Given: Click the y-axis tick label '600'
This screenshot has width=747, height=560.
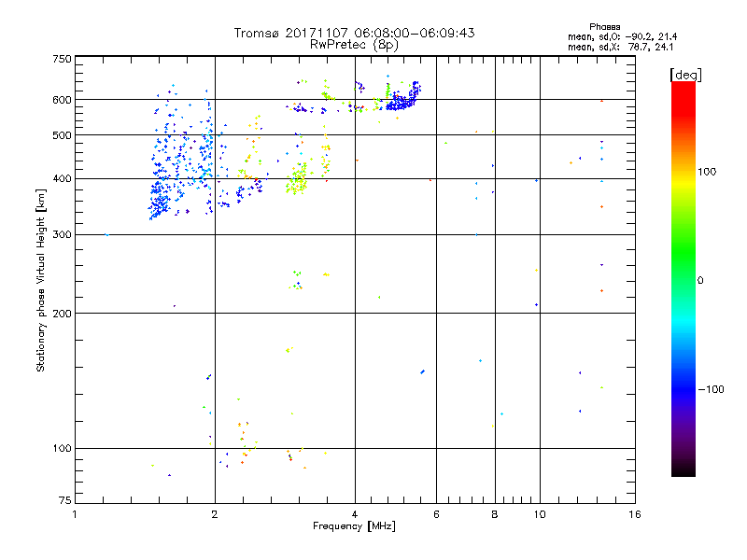Looking at the screenshot, I should point(62,100).
